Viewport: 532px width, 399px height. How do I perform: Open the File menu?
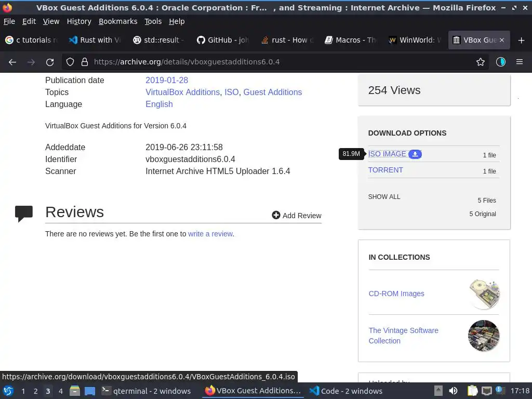click(x=9, y=21)
